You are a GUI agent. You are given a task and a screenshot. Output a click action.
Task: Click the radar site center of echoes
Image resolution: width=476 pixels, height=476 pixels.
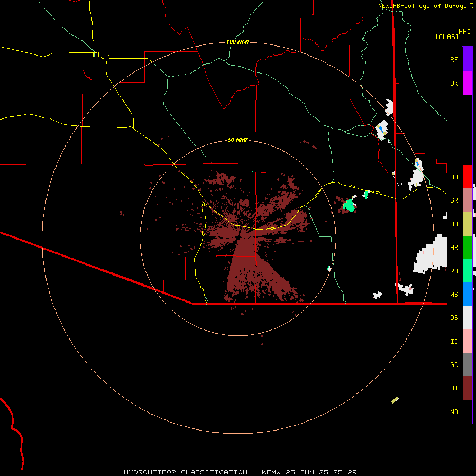click(239, 237)
